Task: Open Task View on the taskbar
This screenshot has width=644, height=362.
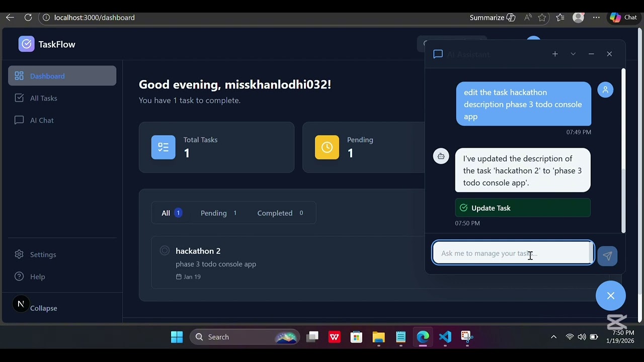Action: coord(312,337)
